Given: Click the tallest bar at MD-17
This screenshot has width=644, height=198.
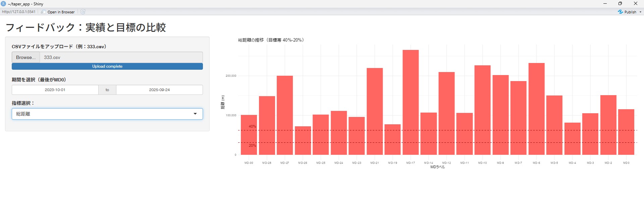Looking at the screenshot, I should [411, 102].
